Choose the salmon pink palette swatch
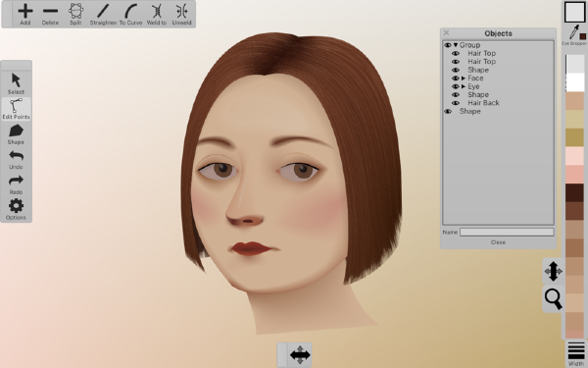588x368 pixels. tap(575, 175)
